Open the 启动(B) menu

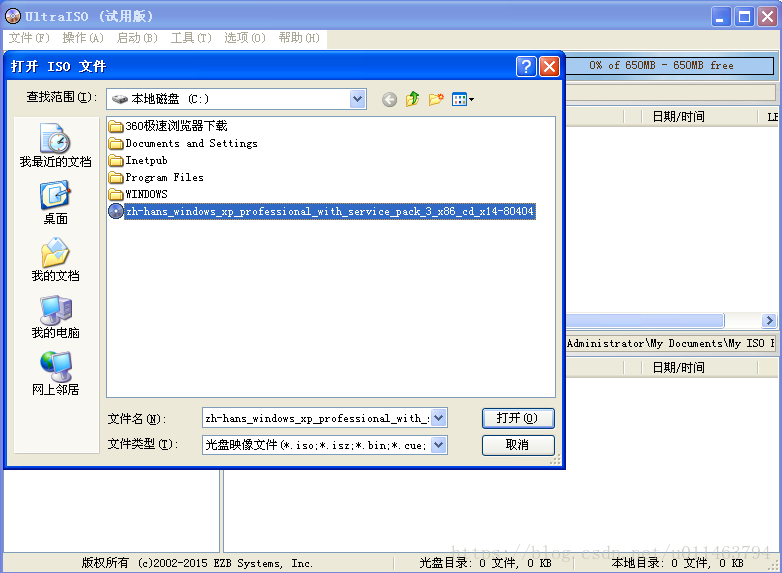tap(137, 38)
